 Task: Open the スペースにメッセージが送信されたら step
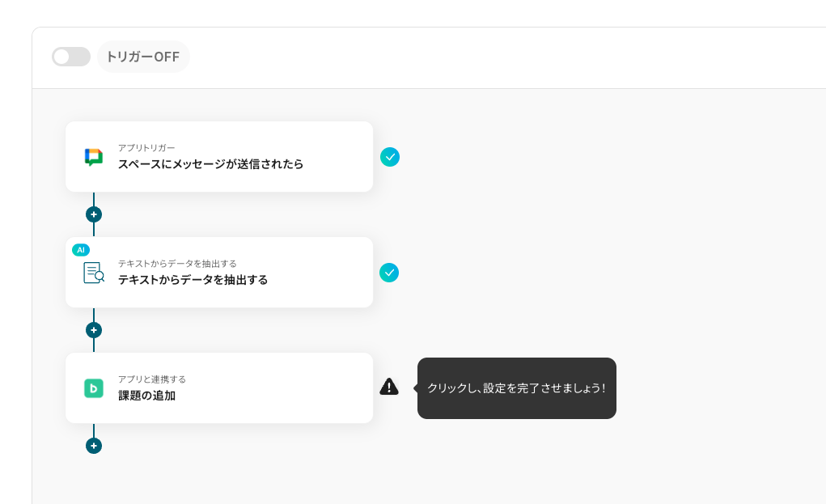211,164
